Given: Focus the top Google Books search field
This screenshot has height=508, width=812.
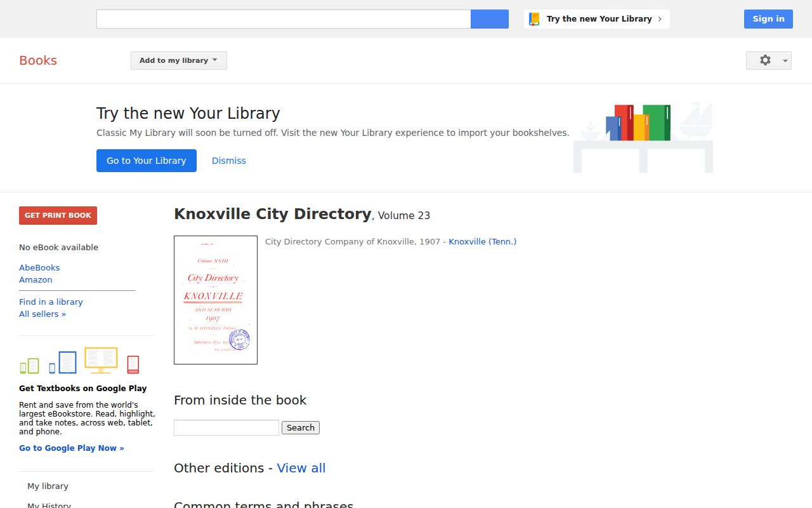Looking at the screenshot, I should point(284,19).
